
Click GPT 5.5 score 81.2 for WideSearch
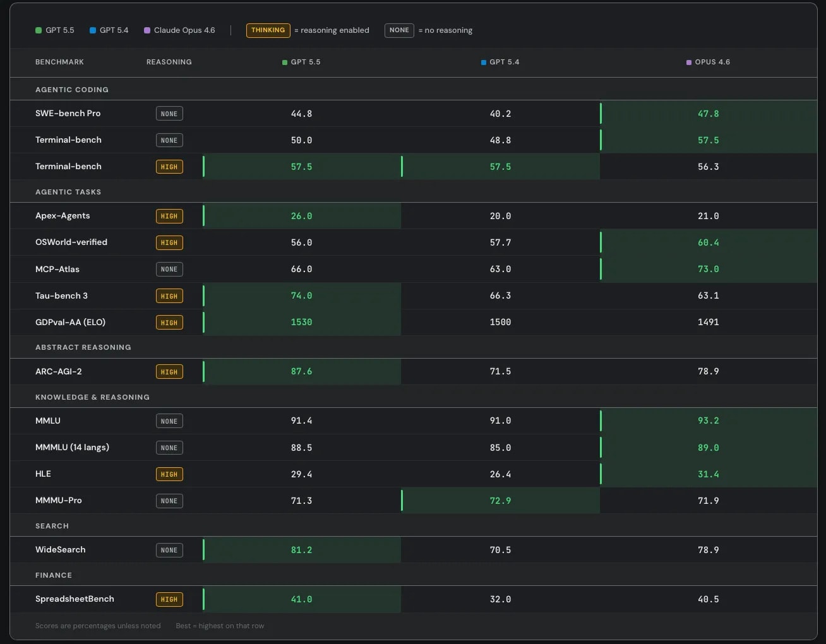point(301,550)
